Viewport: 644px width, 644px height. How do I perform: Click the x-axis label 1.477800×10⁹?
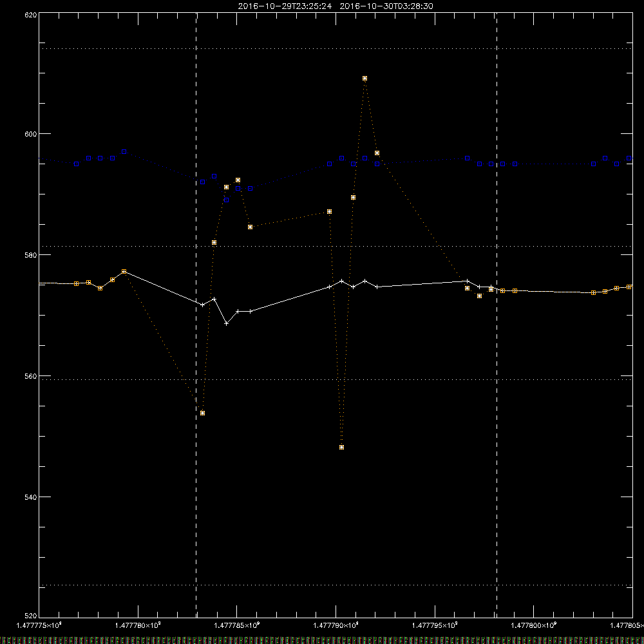(x=534, y=625)
